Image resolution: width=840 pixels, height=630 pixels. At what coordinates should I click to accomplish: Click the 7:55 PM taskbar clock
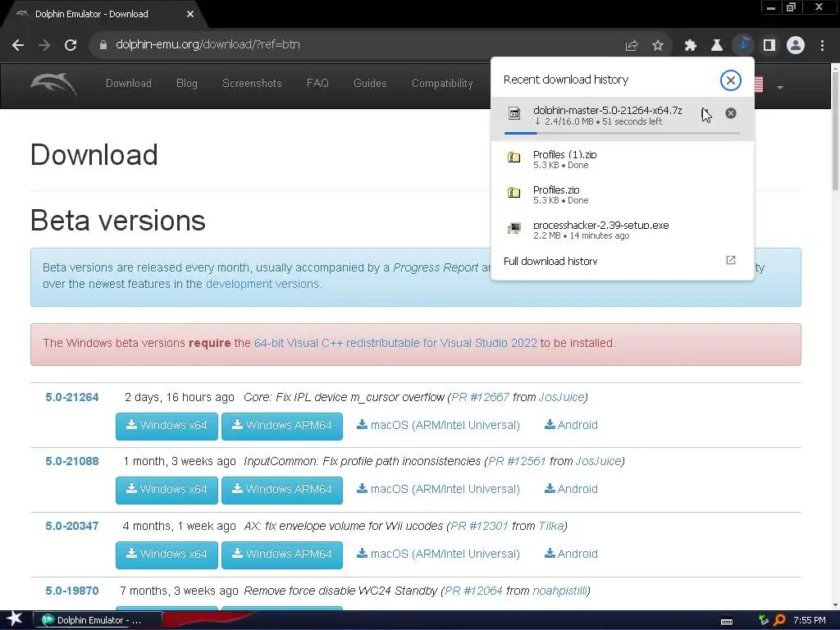[x=809, y=620]
